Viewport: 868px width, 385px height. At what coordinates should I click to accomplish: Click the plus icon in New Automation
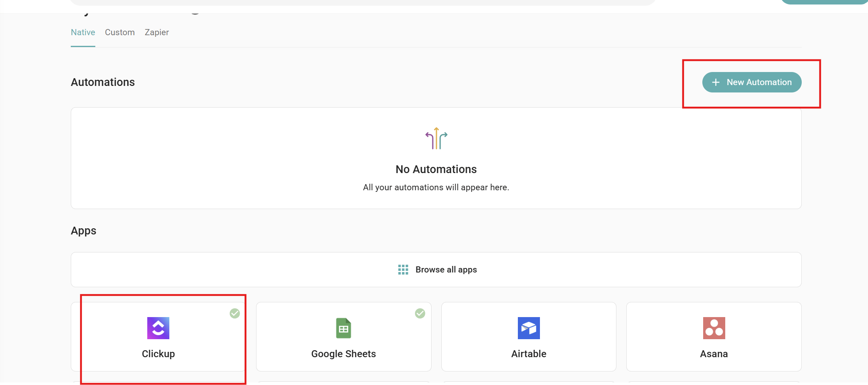coord(715,82)
